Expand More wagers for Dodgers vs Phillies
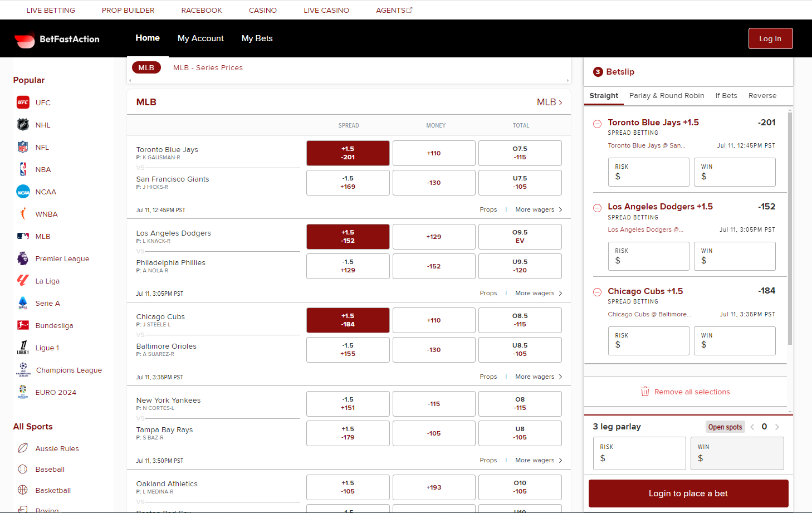The height and width of the screenshot is (513, 812). [x=539, y=293]
